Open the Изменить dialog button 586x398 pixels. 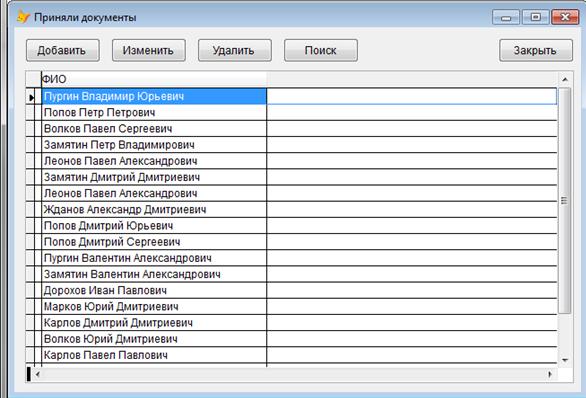(149, 50)
